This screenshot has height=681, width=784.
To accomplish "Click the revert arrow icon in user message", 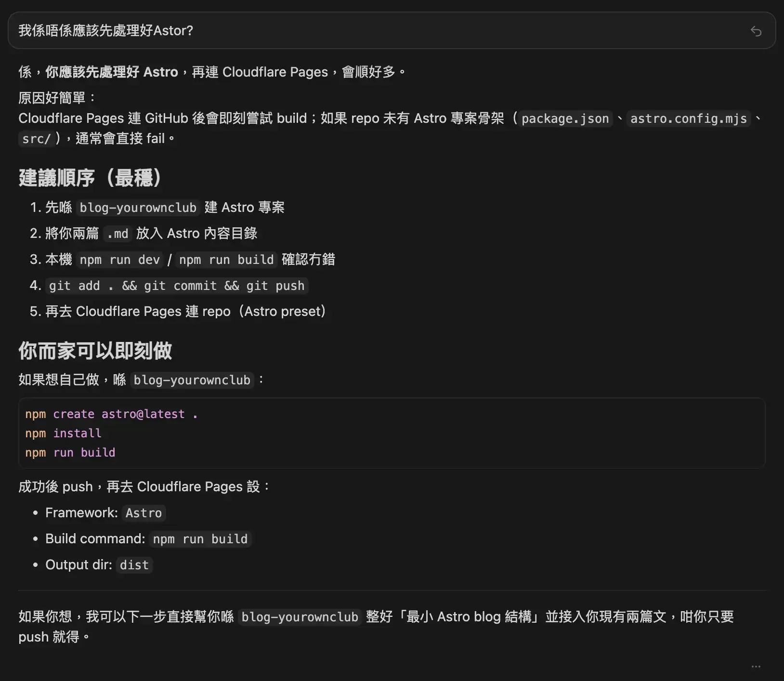I will click(x=756, y=31).
